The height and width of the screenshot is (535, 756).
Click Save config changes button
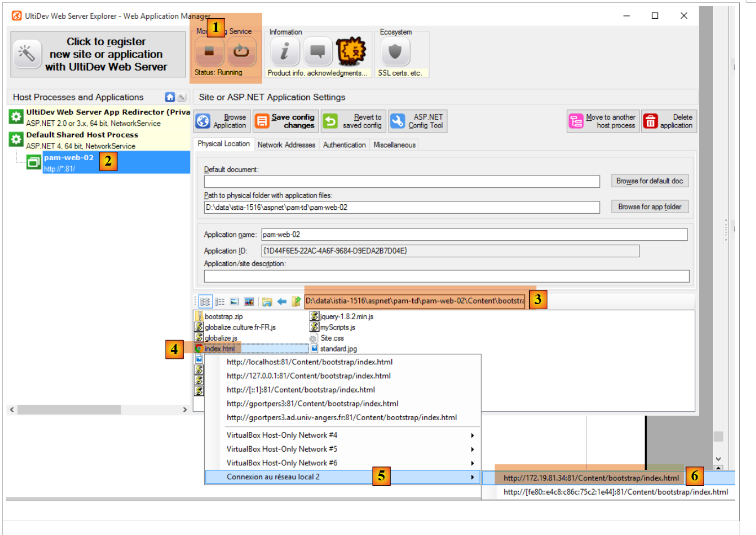coord(286,121)
